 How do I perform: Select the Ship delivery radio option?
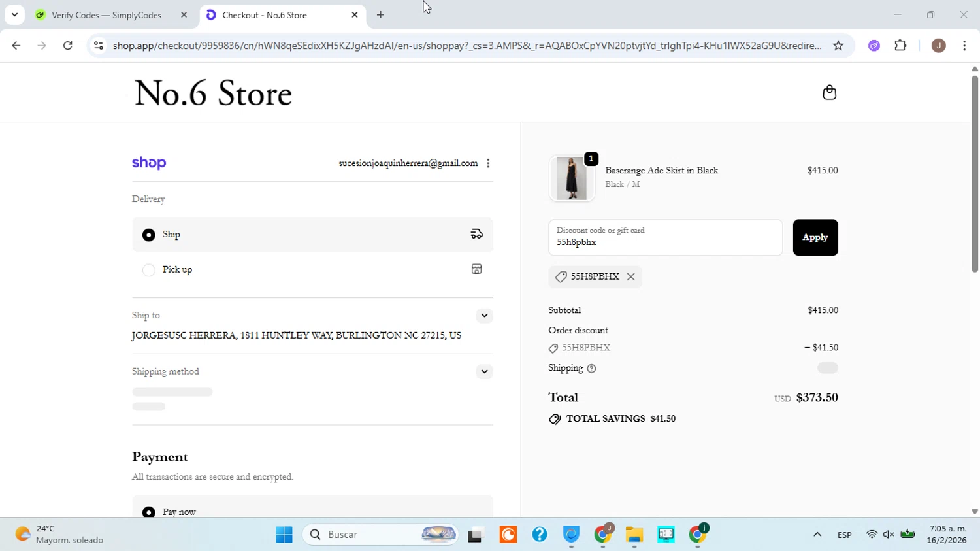(x=149, y=235)
